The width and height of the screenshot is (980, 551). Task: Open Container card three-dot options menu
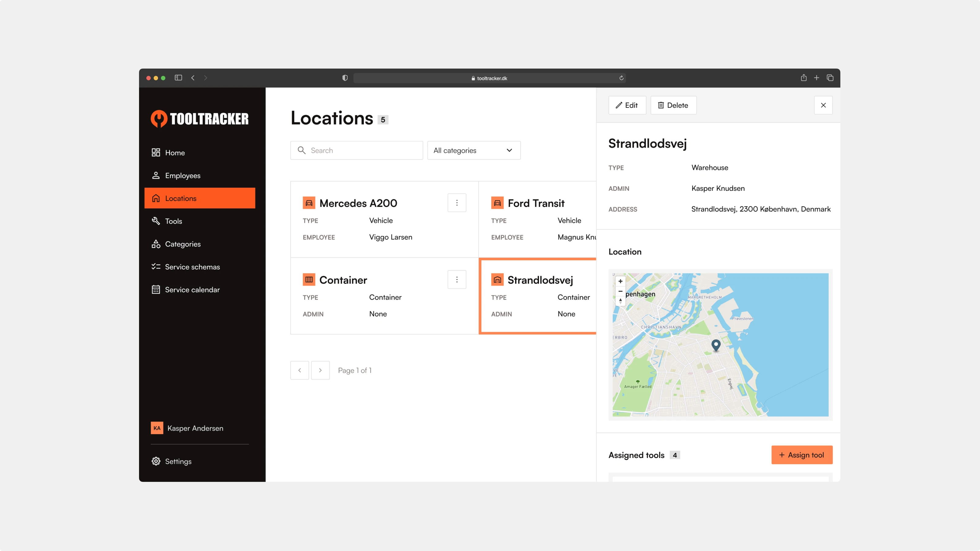coord(457,279)
